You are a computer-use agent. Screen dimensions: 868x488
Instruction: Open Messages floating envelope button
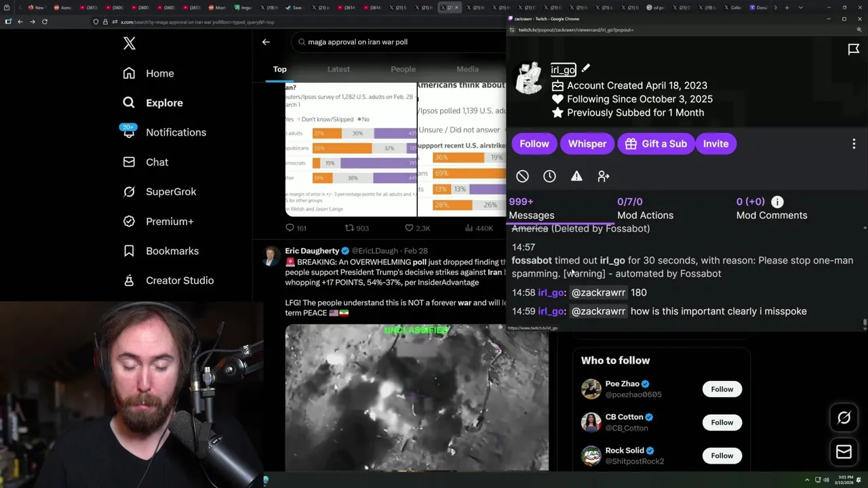[x=844, y=452]
